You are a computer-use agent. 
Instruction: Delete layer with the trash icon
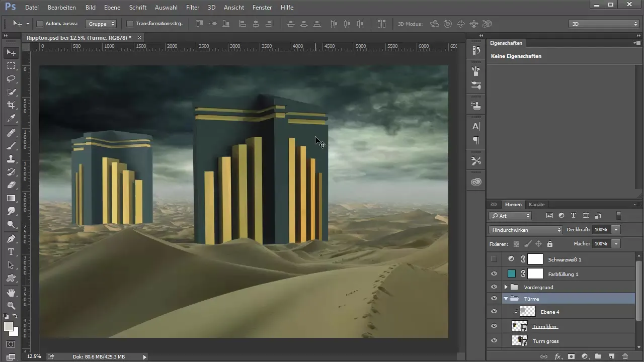click(x=625, y=356)
